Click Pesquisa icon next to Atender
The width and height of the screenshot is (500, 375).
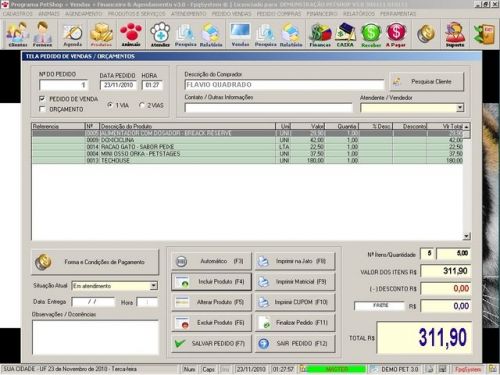[186, 35]
